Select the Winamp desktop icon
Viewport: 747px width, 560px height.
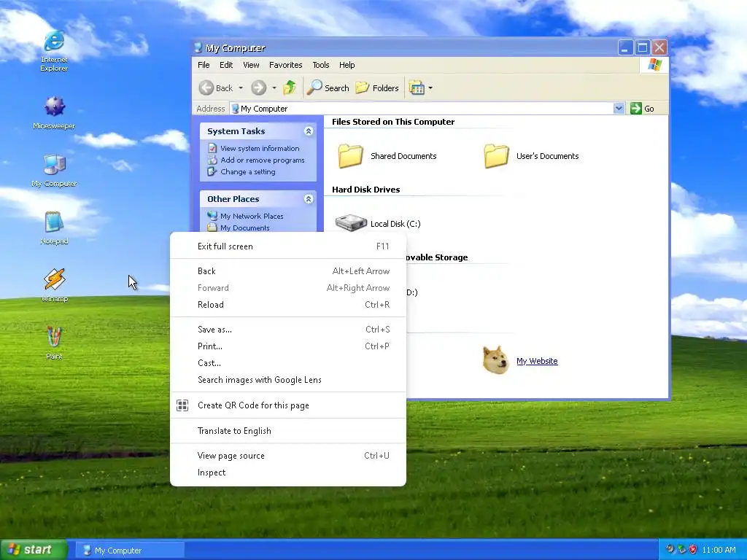(x=54, y=285)
